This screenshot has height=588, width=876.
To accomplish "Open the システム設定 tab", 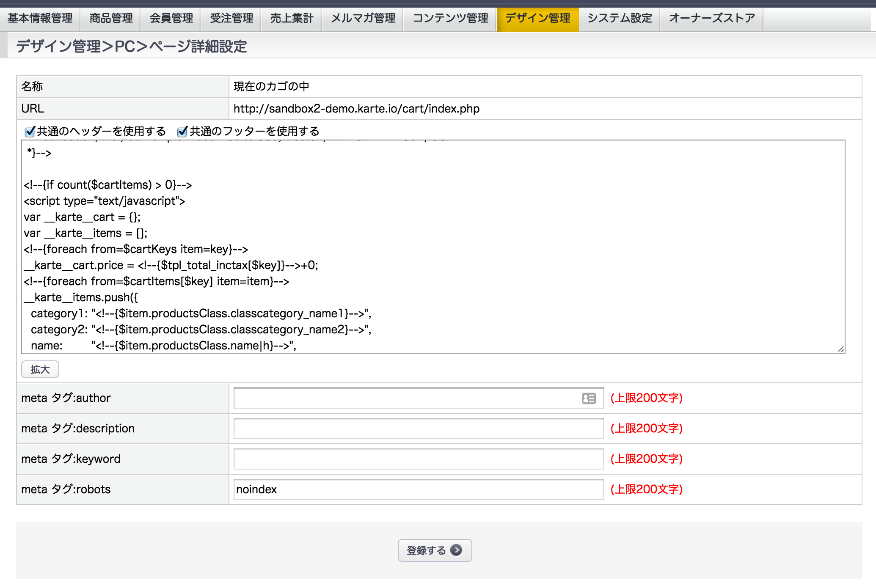I will (x=620, y=19).
